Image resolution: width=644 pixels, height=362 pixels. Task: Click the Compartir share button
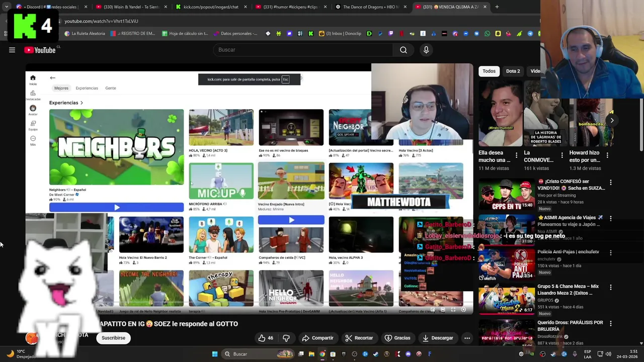[x=317, y=338]
